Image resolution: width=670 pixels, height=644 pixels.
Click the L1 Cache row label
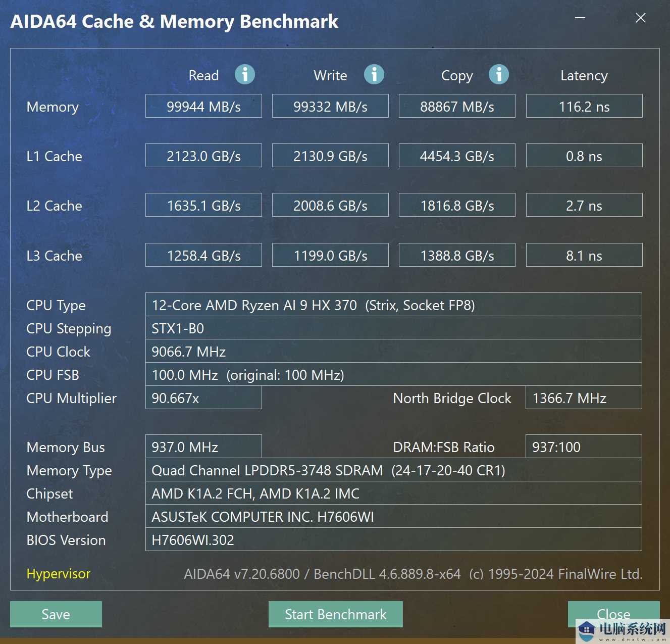click(x=54, y=156)
